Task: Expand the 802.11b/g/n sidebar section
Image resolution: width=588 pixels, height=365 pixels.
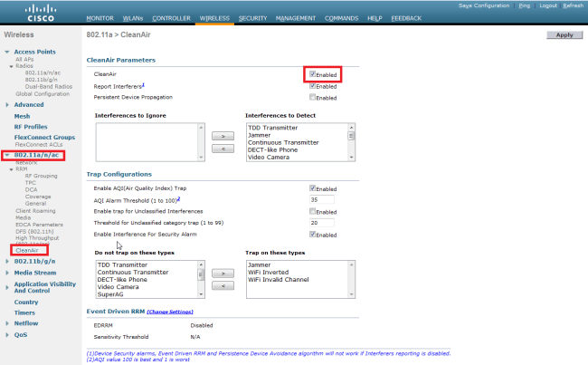Action: point(6,260)
